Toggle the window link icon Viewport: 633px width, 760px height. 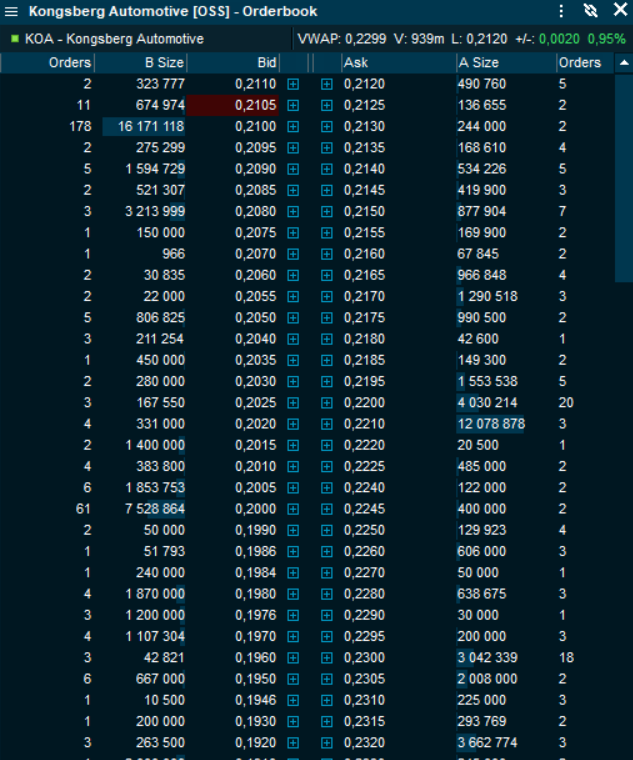[590, 11]
